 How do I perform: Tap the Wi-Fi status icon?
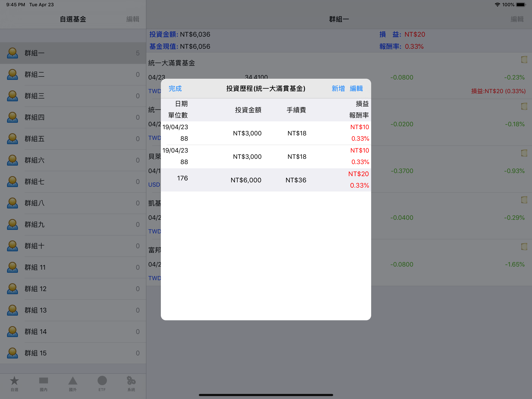pos(497,4)
